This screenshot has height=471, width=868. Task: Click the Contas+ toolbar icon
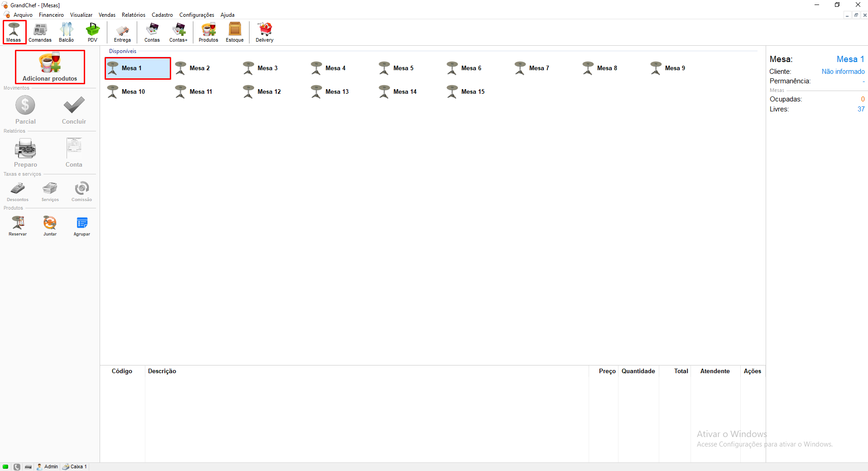pos(178,32)
